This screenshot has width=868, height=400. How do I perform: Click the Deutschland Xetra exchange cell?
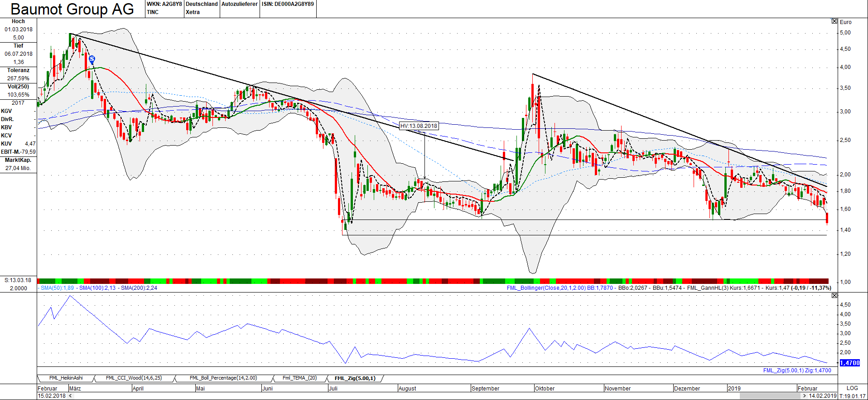(x=202, y=8)
